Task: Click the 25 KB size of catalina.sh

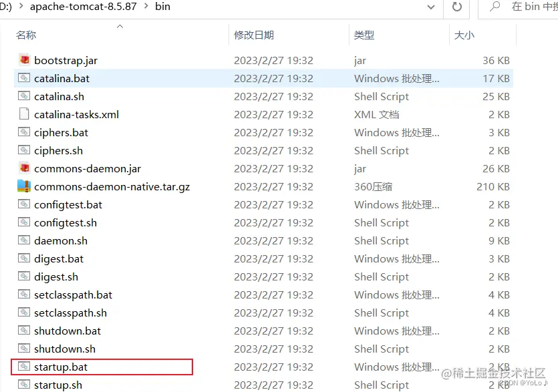Action: [x=496, y=96]
